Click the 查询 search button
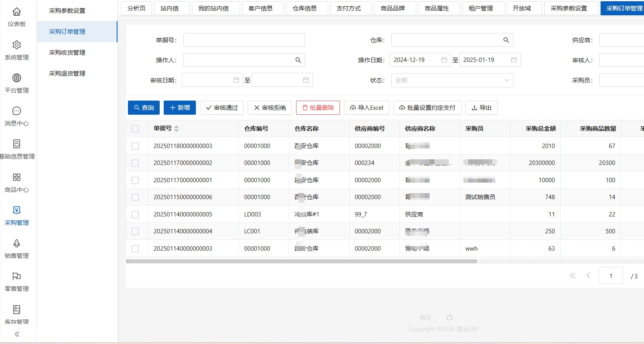Viewport: 644px width, 344px height. [144, 108]
